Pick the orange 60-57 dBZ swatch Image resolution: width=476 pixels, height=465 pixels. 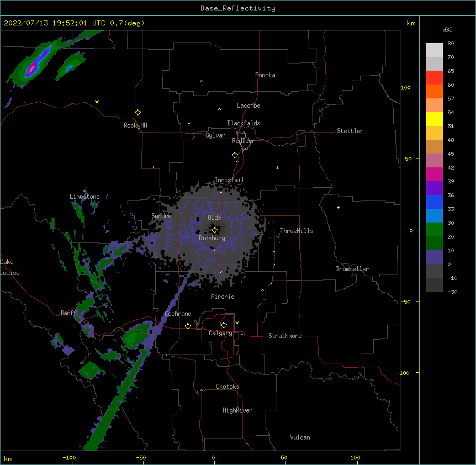(434, 91)
